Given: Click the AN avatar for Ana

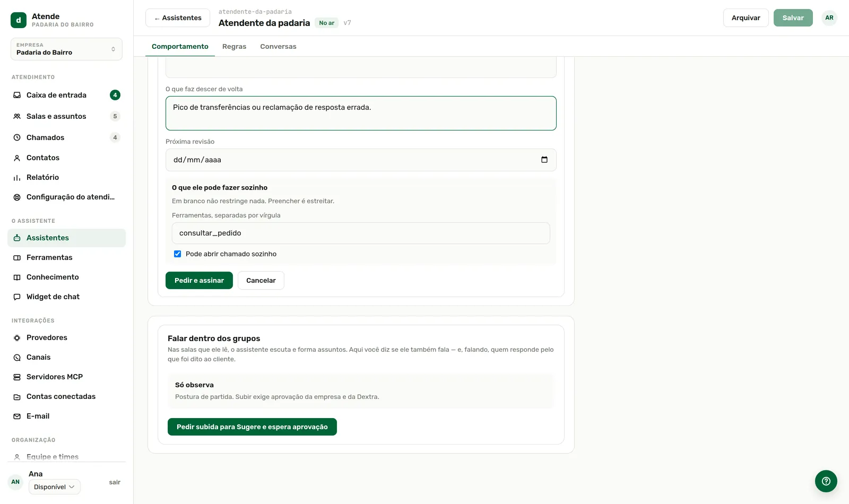Looking at the screenshot, I should (x=15, y=482).
